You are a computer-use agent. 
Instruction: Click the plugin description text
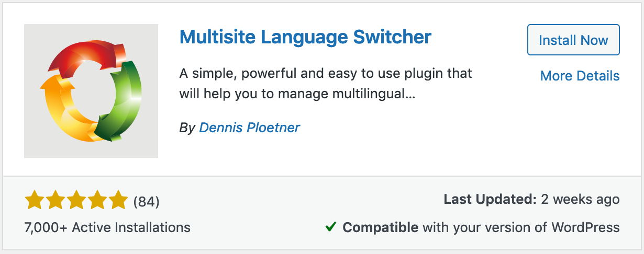(325, 84)
